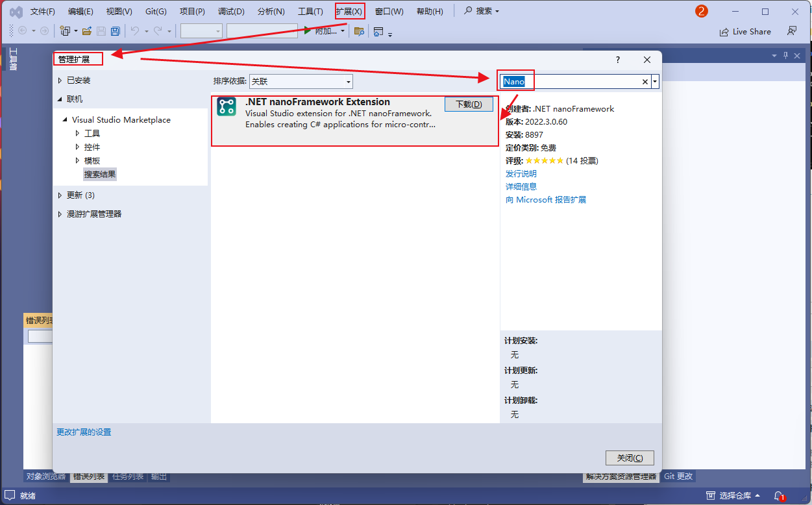Click the undo arrow icon
This screenshot has height=505, width=812.
[x=135, y=31]
